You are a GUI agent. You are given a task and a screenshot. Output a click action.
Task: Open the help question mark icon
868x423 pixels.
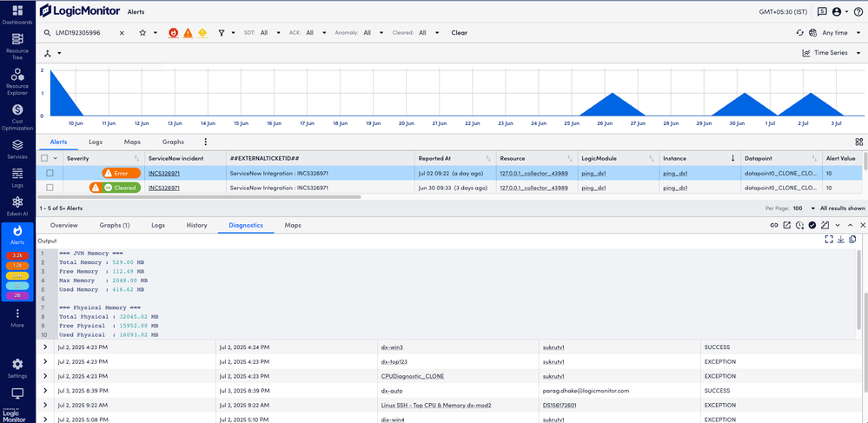click(x=857, y=12)
